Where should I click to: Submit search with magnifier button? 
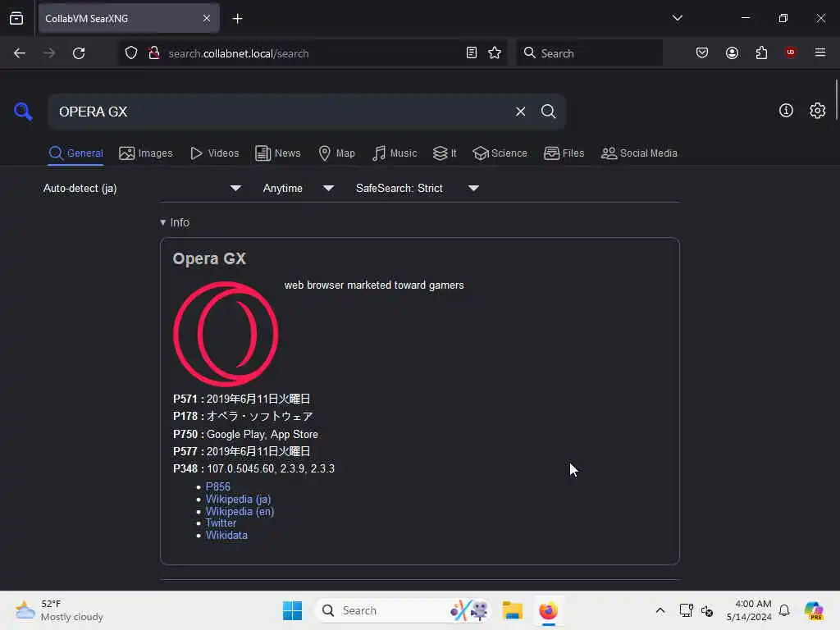coord(548,112)
